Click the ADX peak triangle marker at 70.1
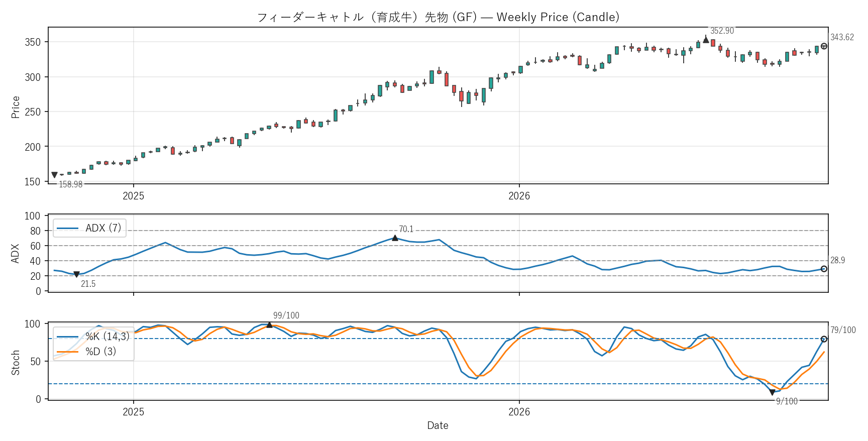Screen dimensions: 868x441 click(395, 238)
